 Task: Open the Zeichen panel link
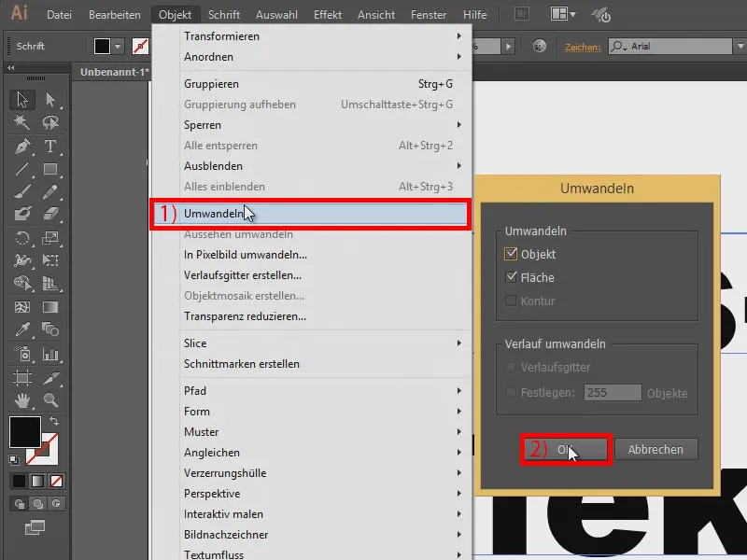(582, 48)
